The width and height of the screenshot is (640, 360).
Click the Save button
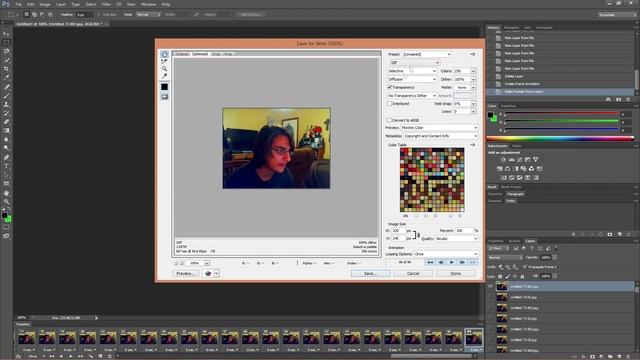point(370,273)
